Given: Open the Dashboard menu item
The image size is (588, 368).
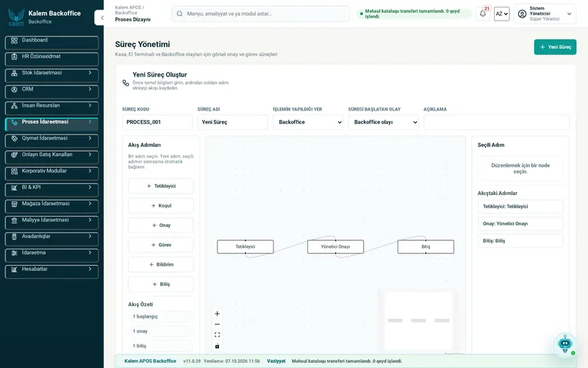Looking at the screenshot, I should tap(51, 43).
